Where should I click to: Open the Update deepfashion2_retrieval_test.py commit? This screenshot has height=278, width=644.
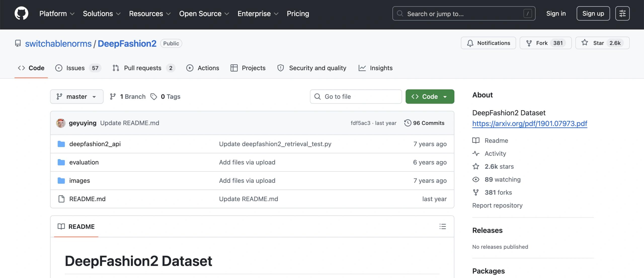(x=275, y=144)
